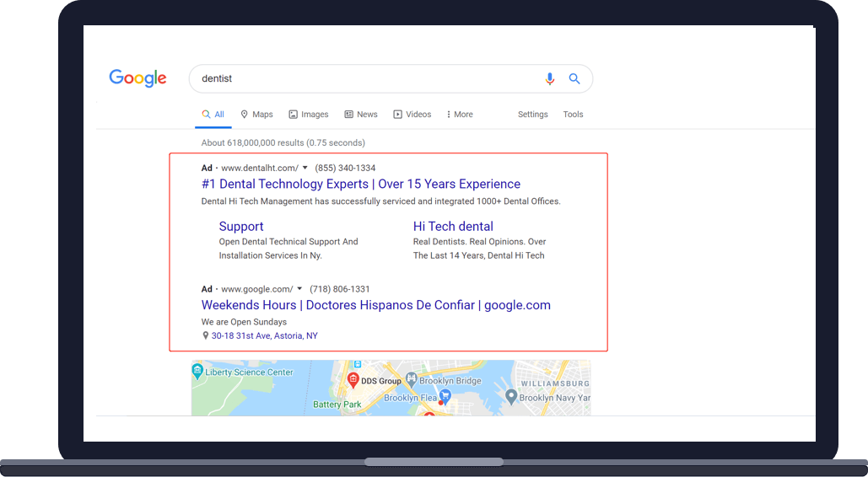Open the Videos tab
Image resolution: width=868 pixels, height=477 pixels.
[x=412, y=115]
